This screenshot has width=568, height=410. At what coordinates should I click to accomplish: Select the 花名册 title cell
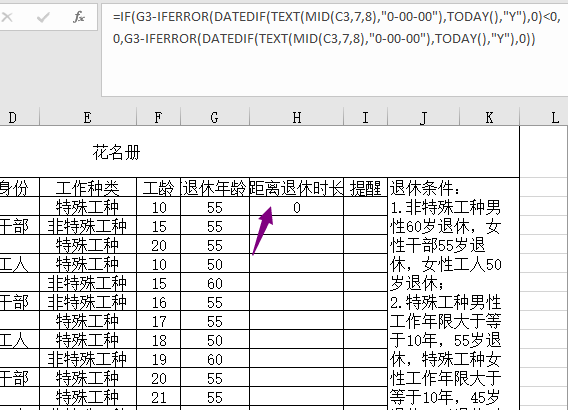click(259, 152)
